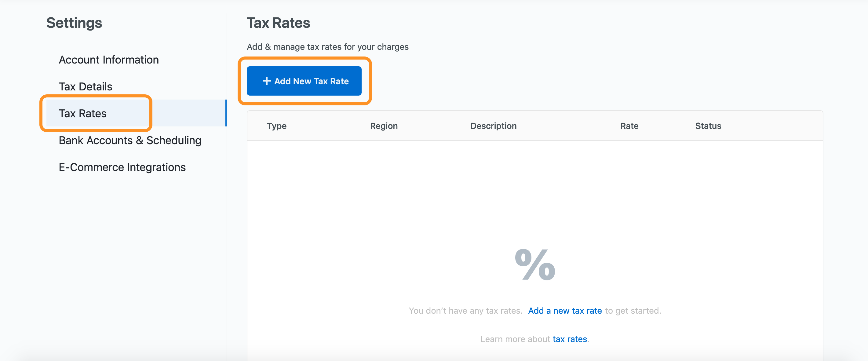The width and height of the screenshot is (868, 361).
Task: Click the "Learn more about" text
Action: click(515, 339)
